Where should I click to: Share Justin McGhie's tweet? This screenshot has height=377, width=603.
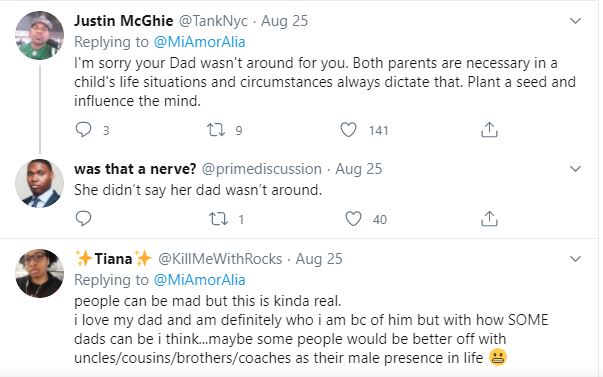[489, 130]
